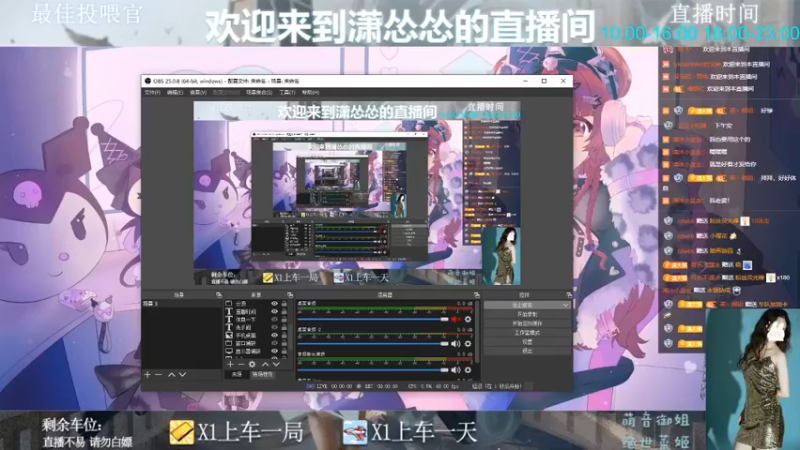Toggle visibility of the 窗口捕获 source
Image resolution: width=800 pixels, height=450 pixels.
point(274,343)
